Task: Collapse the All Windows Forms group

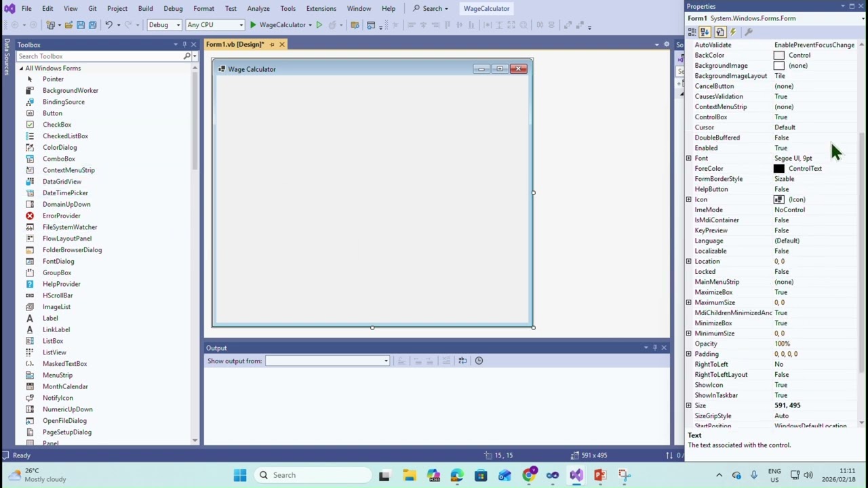Action: pyautogui.click(x=21, y=68)
